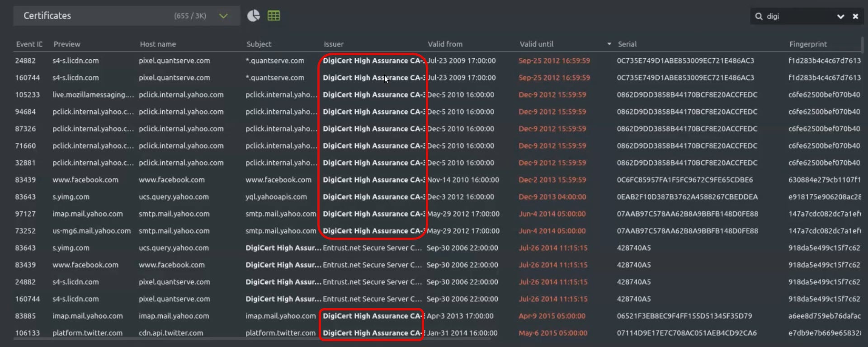Screen dimensions: 868x347
Task: Sort by Fingerprint column header
Action: click(808, 44)
